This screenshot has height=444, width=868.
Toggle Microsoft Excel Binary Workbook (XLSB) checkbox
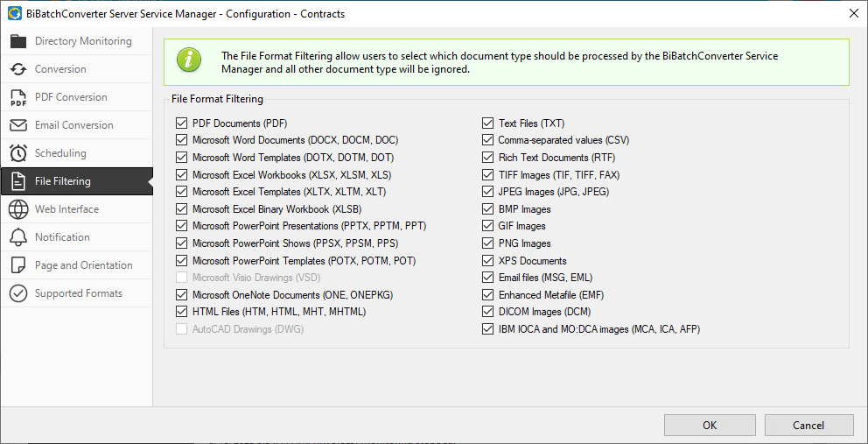click(181, 209)
